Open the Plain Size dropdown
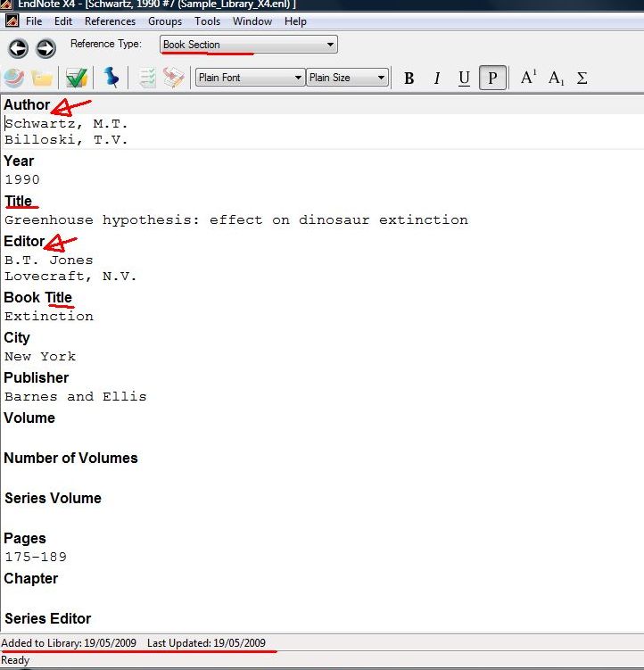The width and height of the screenshot is (644, 670). coord(348,78)
